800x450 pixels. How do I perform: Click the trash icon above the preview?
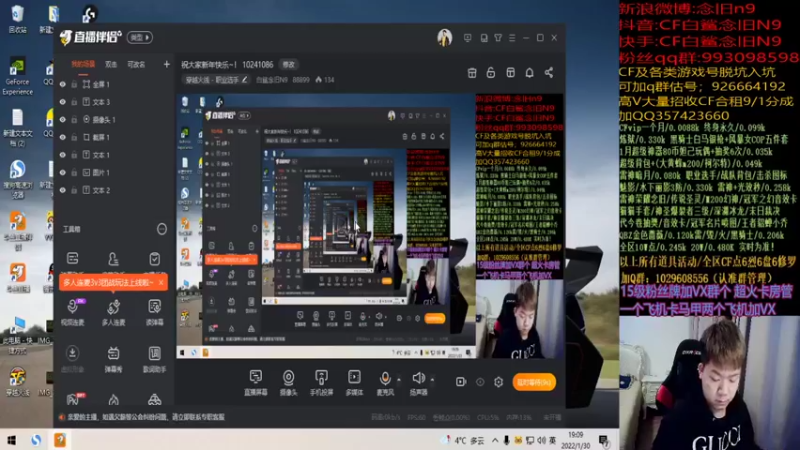pos(472,72)
